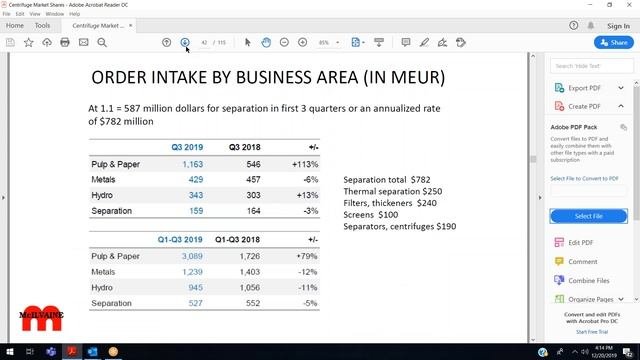
Task: Open the Combine Files tool
Action: [x=589, y=281]
